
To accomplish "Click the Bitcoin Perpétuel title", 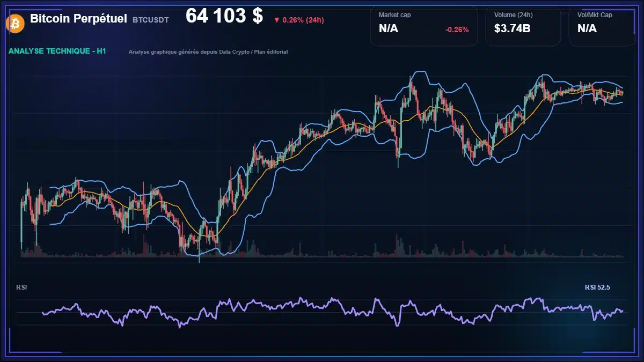I will [x=78, y=19].
